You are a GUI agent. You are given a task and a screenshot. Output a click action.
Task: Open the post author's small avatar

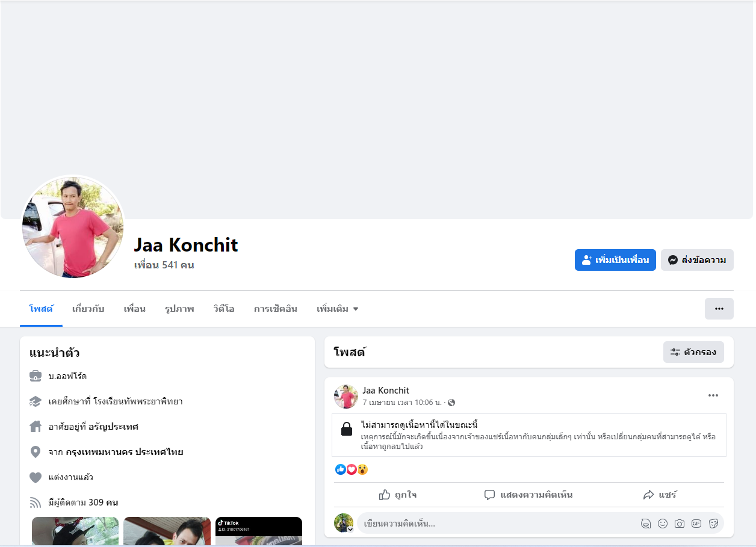point(346,397)
